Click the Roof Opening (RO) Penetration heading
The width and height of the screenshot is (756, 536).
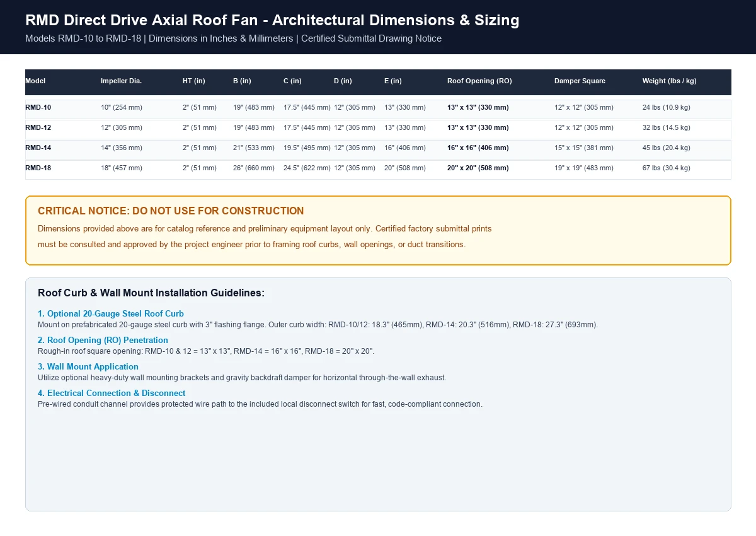coord(103,340)
